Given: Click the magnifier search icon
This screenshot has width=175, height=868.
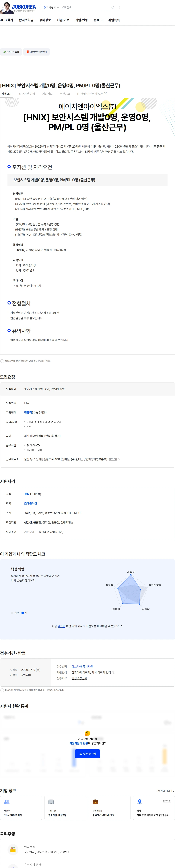Looking at the screenshot, I should coord(113,7).
